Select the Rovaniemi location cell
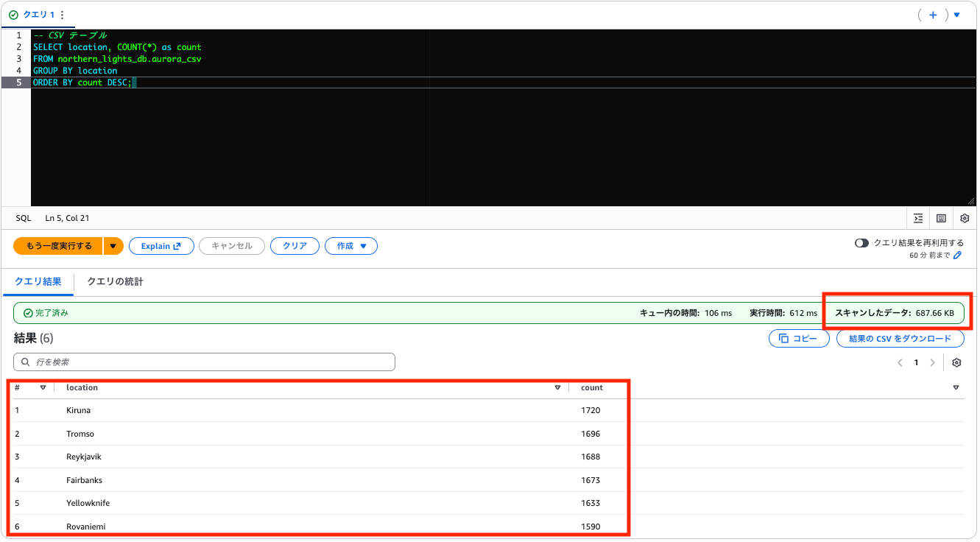The image size is (980, 542). (86, 527)
